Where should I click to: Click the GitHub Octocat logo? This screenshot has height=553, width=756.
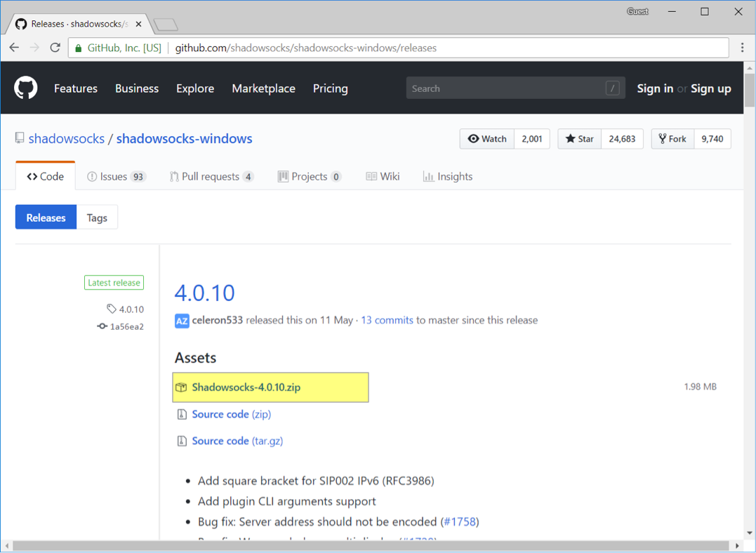pos(25,88)
